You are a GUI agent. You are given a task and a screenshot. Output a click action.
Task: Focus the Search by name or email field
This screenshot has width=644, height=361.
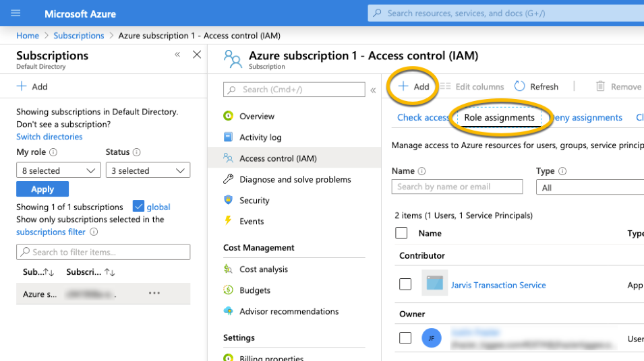point(457,187)
